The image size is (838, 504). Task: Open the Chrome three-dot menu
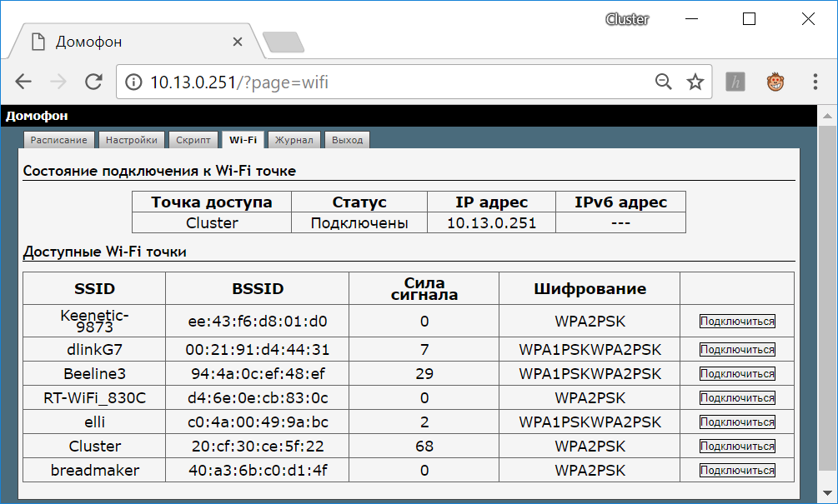tap(815, 82)
